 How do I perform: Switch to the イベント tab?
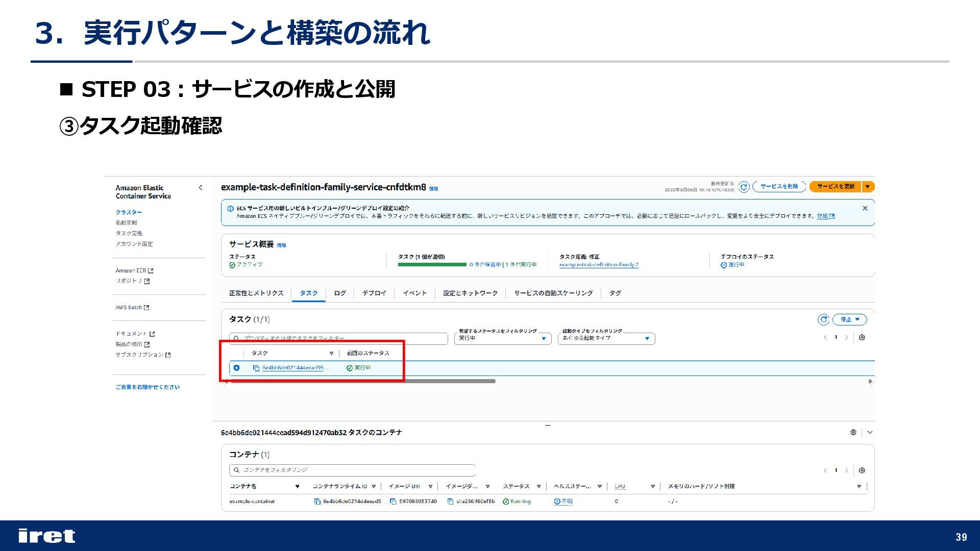[x=414, y=293]
